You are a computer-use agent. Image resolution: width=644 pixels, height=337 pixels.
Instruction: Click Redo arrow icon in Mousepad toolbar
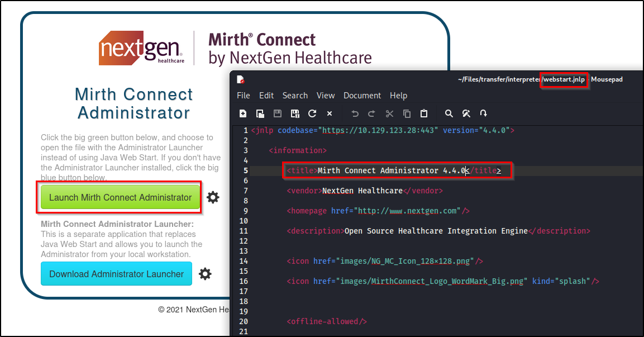tap(371, 113)
